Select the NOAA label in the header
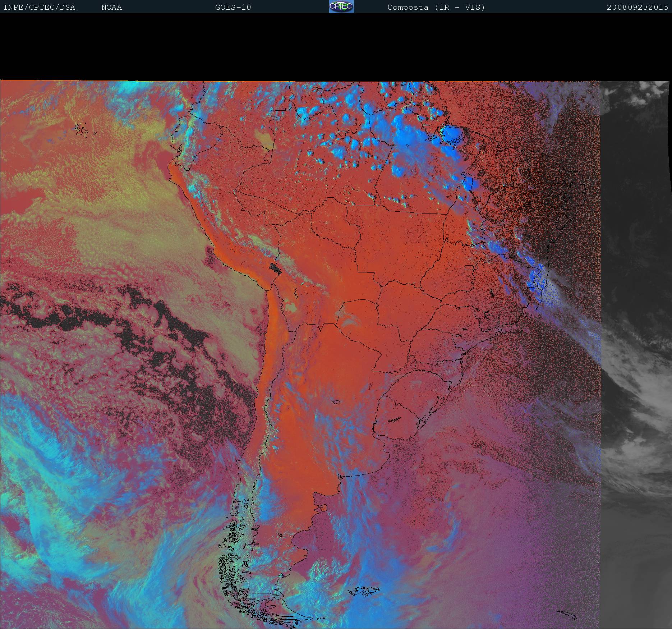 [111, 7]
